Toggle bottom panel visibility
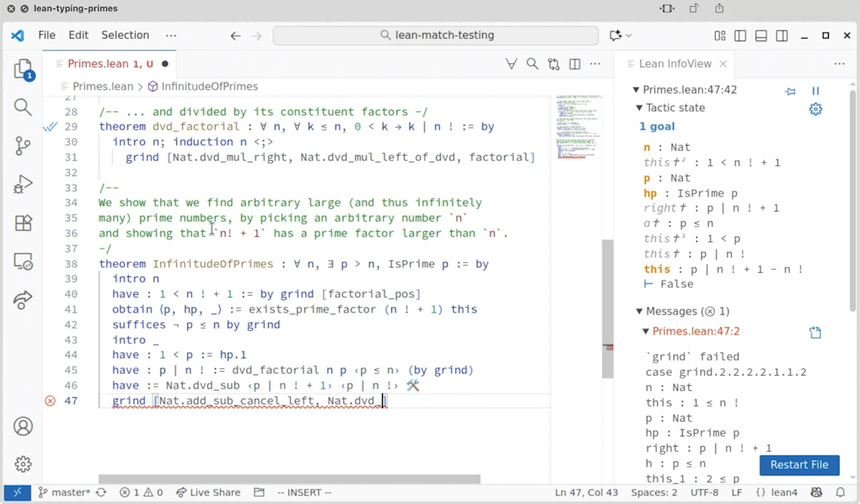The width and height of the screenshot is (860, 504). (x=761, y=35)
